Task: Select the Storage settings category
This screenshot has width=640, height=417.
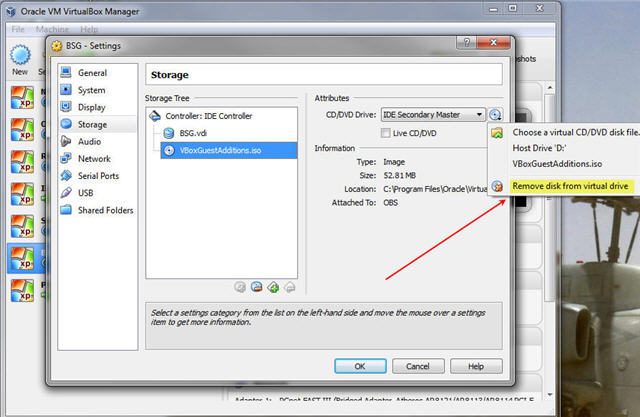Action: point(97,124)
